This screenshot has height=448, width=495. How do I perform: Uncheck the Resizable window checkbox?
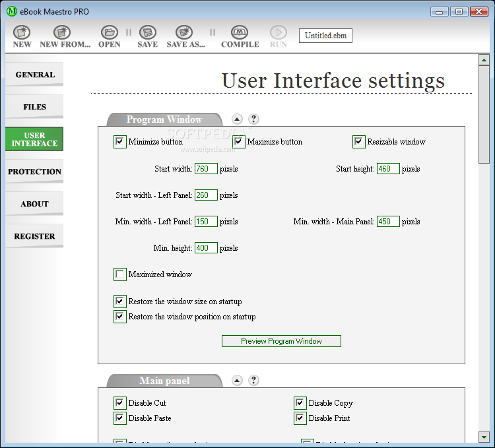pyautogui.click(x=358, y=142)
